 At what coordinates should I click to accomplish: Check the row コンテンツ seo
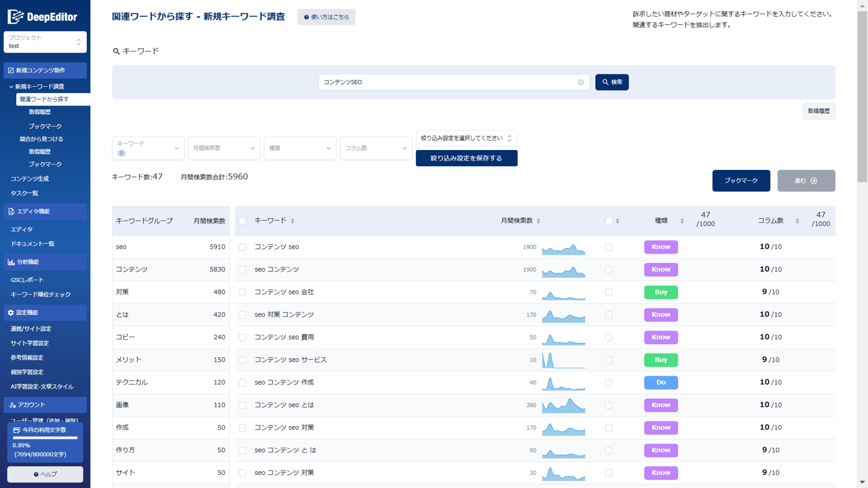pyautogui.click(x=242, y=247)
